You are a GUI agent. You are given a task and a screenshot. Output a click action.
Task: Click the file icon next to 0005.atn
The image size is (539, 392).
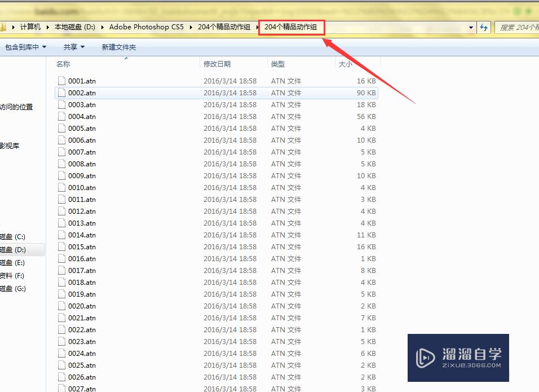click(x=62, y=129)
